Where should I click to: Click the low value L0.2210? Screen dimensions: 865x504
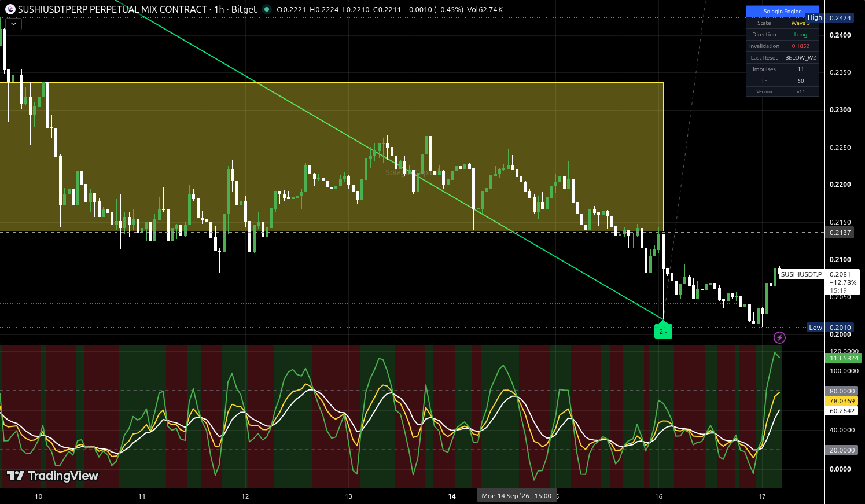[357, 10]
